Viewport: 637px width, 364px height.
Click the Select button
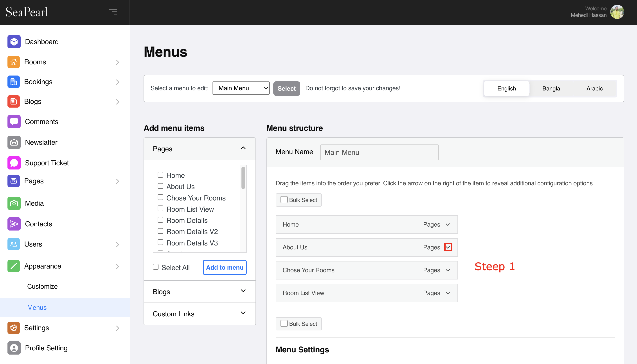[x=287, y=88]
